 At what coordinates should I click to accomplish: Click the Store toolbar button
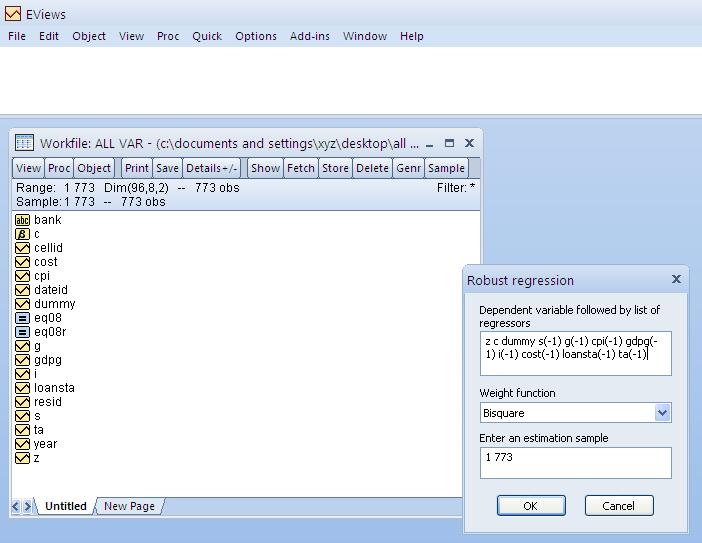[x=335, y=168]
